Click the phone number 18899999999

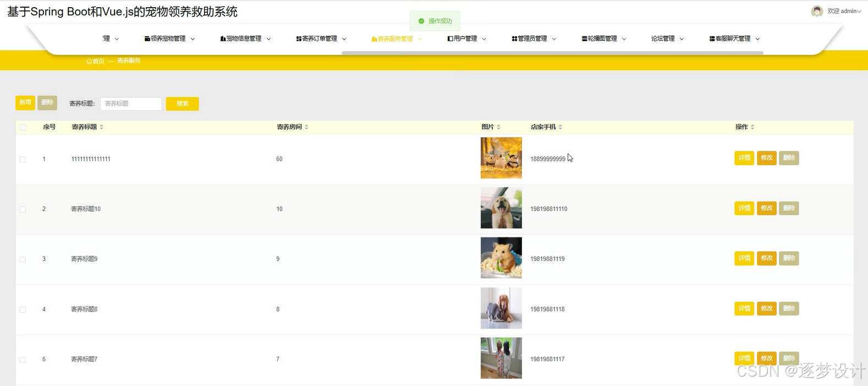tap(548, 159)
